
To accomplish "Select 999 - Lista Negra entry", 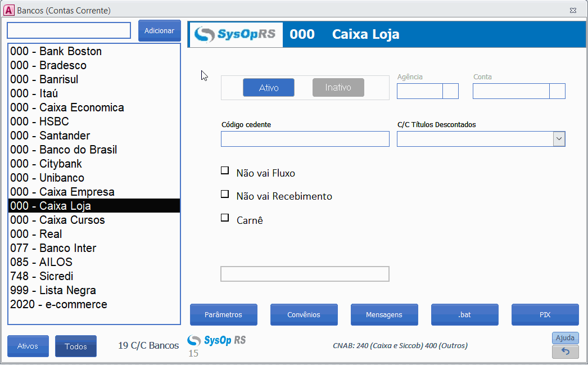I will pos(94,290).
